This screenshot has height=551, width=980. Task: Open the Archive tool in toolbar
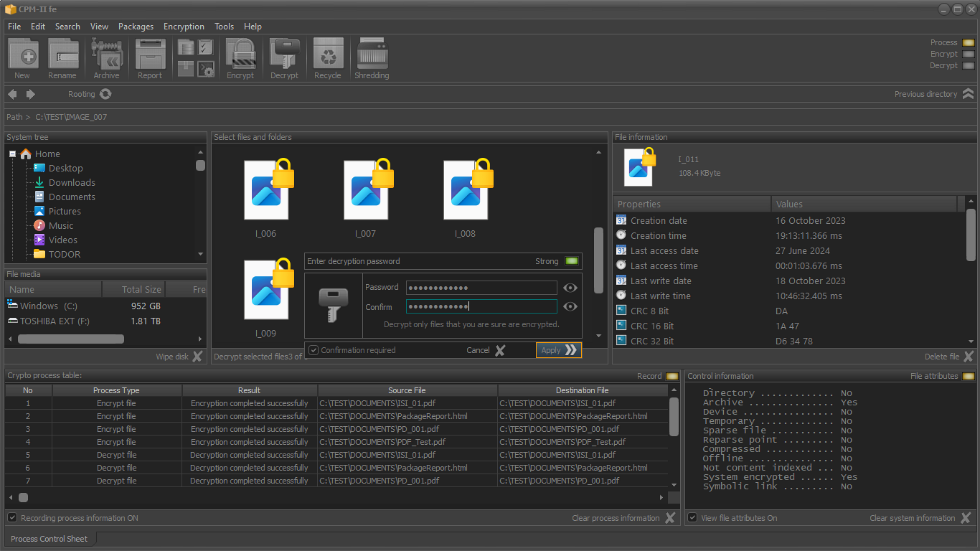(x=106, y=54)
